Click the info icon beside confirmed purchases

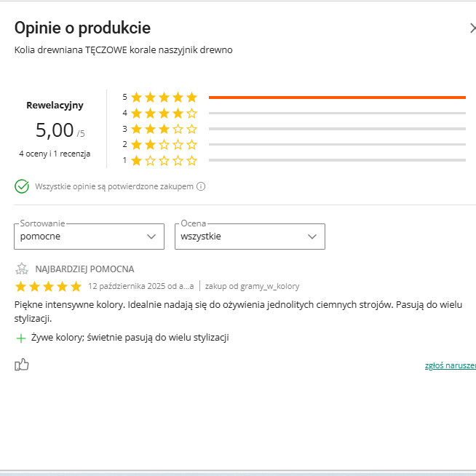click(201, 186)
